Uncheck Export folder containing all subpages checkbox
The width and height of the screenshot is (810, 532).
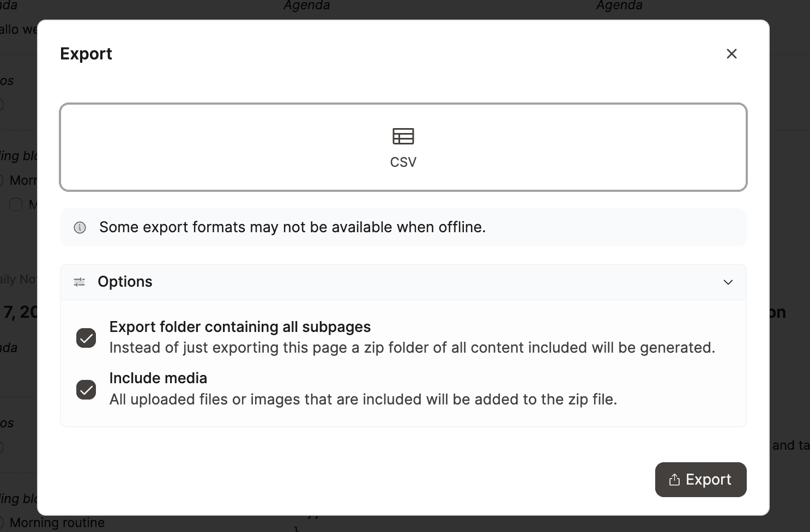click(86, 338)
